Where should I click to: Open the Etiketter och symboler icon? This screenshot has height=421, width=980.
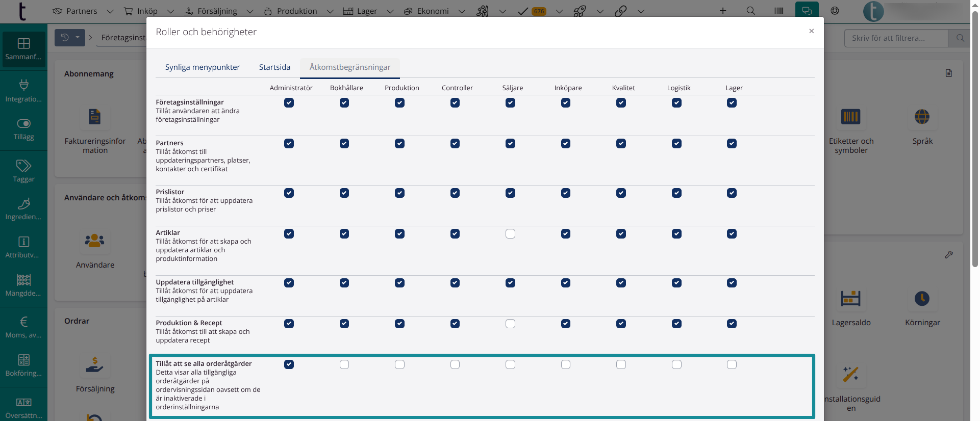(850, 117)
